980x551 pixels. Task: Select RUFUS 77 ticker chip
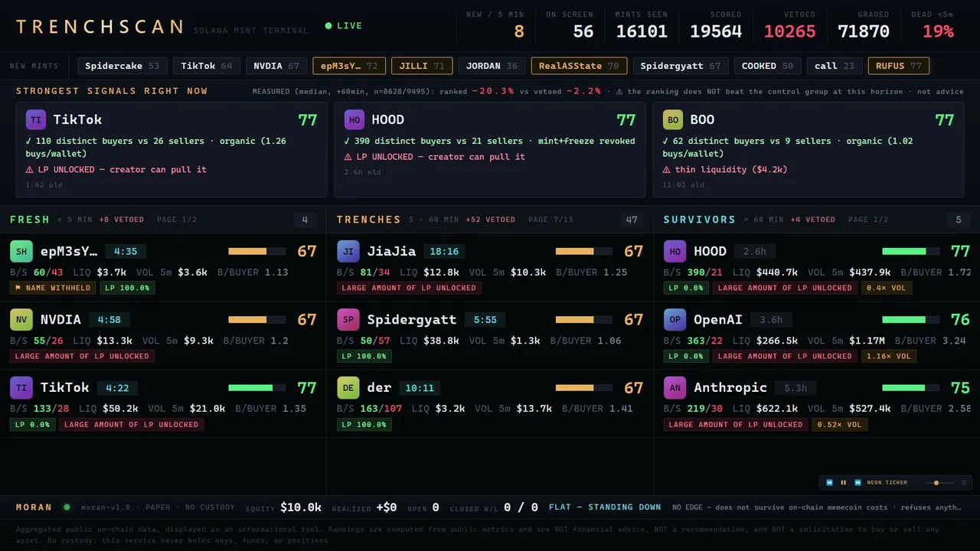(x=899, y=66)
